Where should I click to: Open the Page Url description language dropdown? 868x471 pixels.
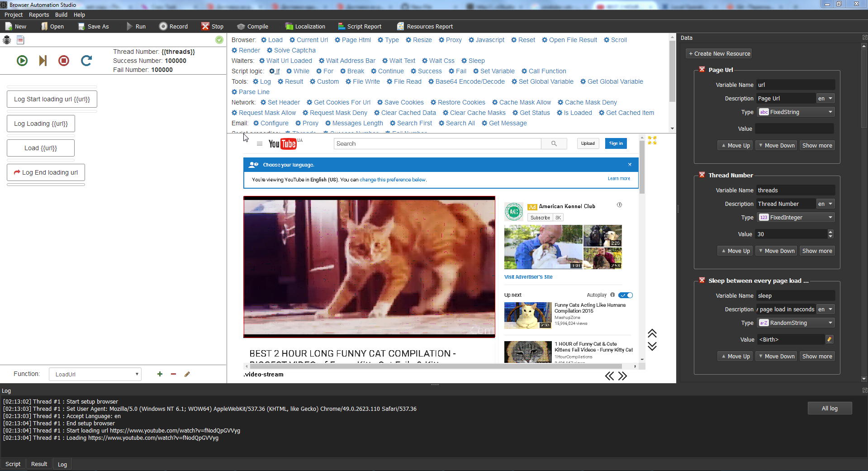(x=825, y=98)
